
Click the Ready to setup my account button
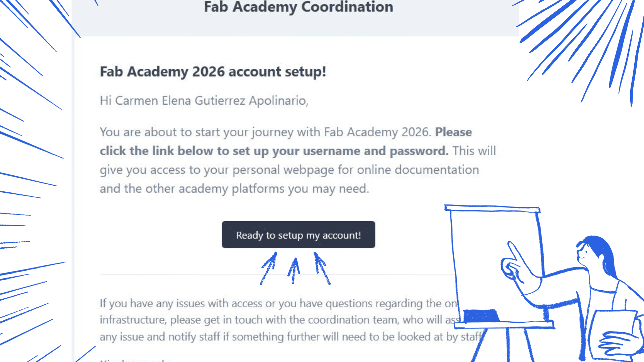(298, 235)
